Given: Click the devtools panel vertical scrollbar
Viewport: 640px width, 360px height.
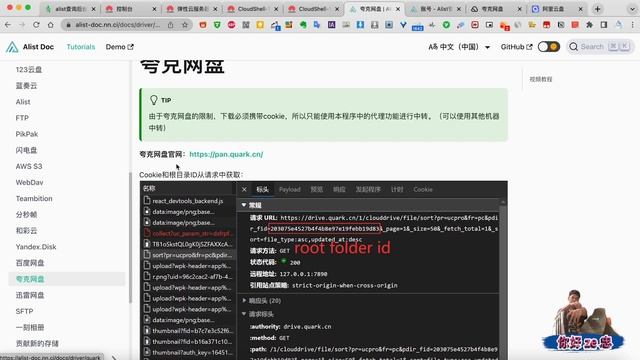Looking at the screenshot, I should coord(503,280).
